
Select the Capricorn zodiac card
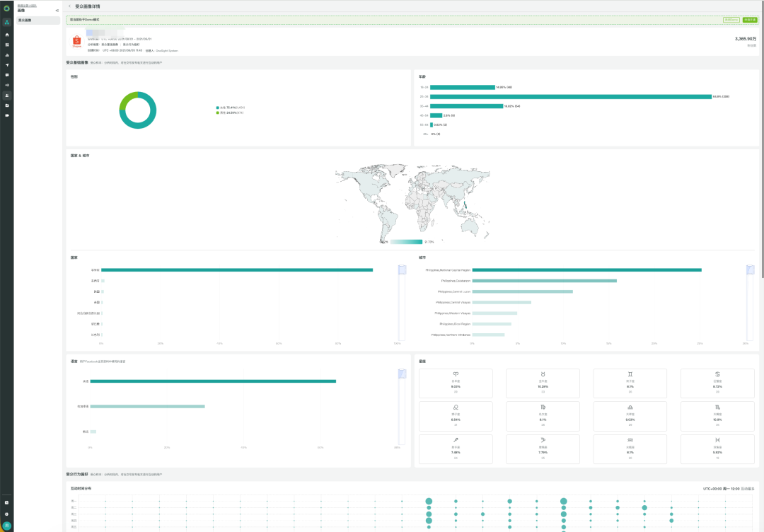point(543,449)
